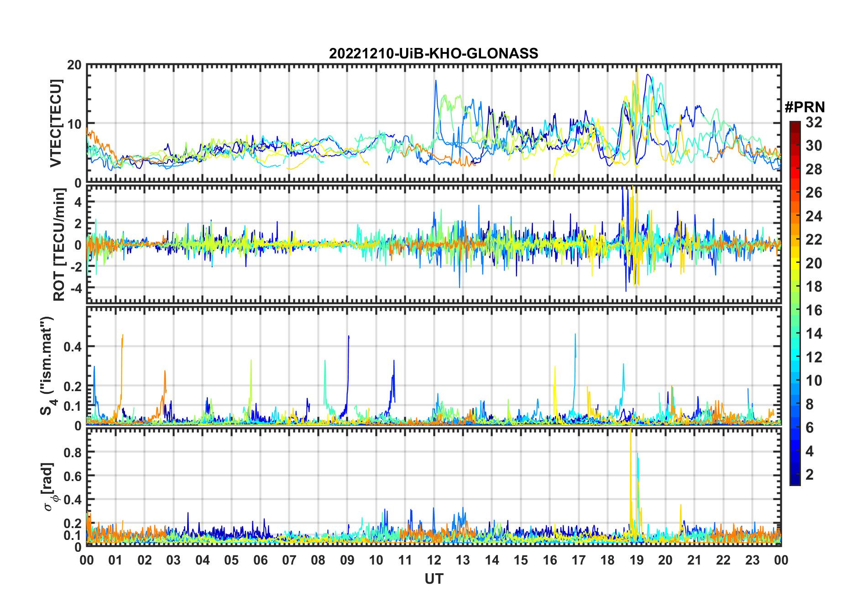This screenshot has height=607, width=868.
Task: Click the UT axis tick label 03
Action: [x=173, y=560]
